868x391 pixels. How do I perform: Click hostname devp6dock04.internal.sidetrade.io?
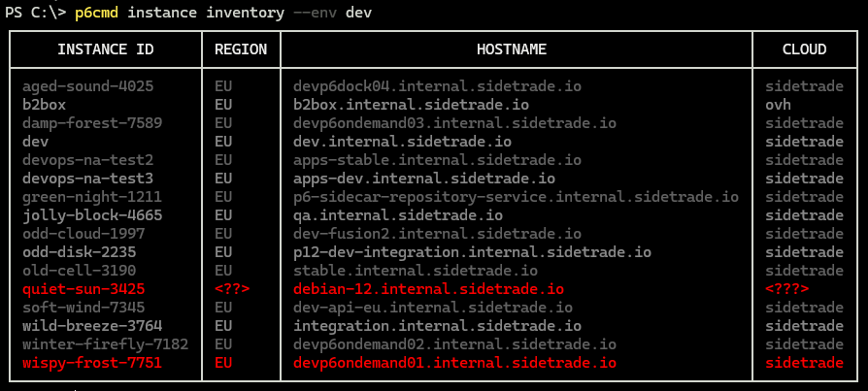coord(437,86)
